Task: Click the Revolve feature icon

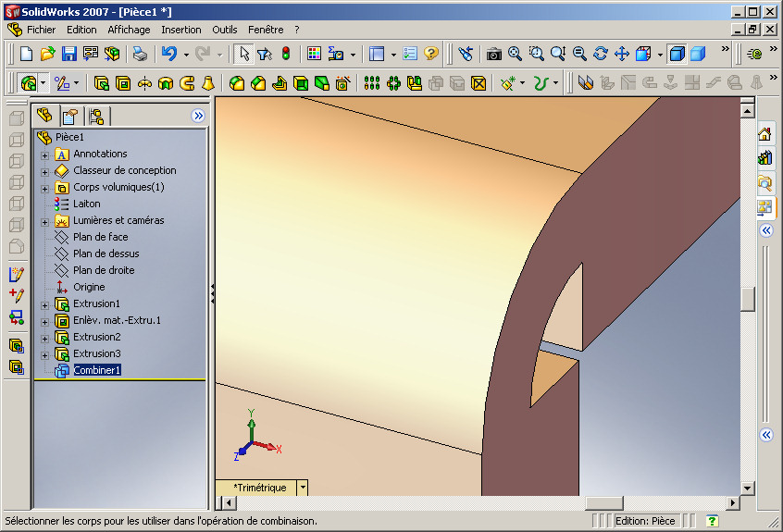Action: 144,83
